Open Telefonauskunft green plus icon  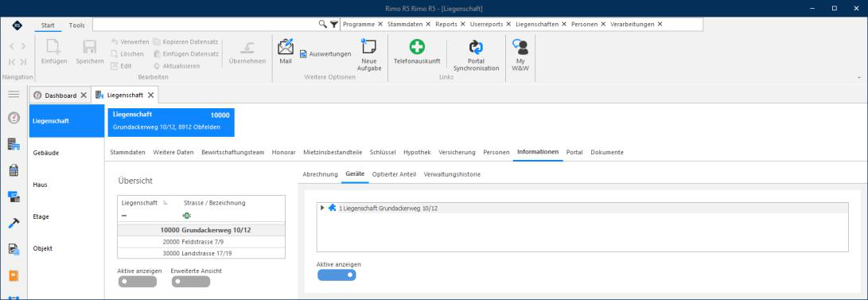pyautogui.click(x=417, y=46)
